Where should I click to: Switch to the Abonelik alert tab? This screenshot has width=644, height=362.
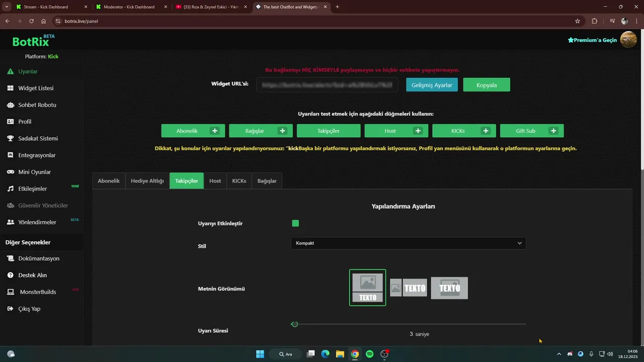tap(109, 180)
